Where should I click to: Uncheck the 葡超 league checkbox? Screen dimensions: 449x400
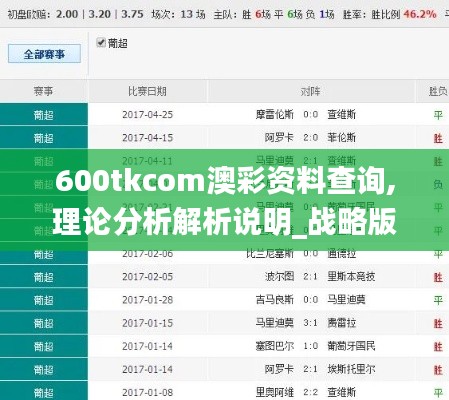click(x=101, y=43)
